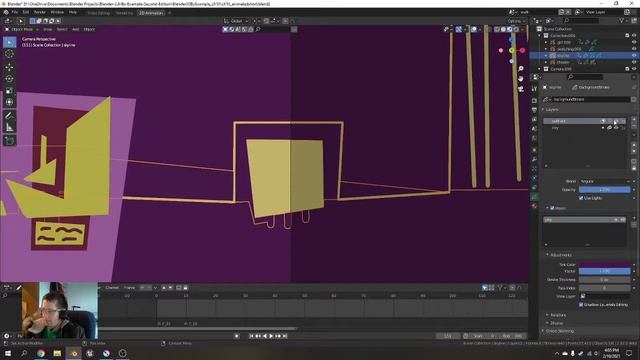Select the Scale tool

point(9,91)
